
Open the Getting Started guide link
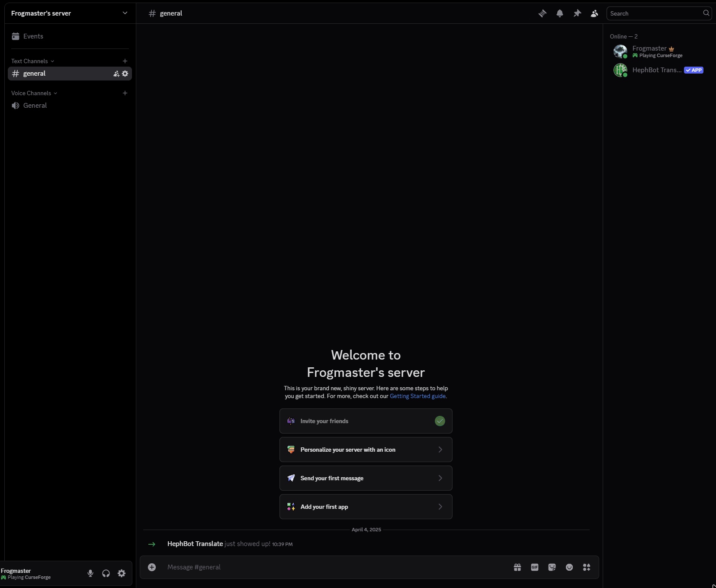(x=417, y=396)
